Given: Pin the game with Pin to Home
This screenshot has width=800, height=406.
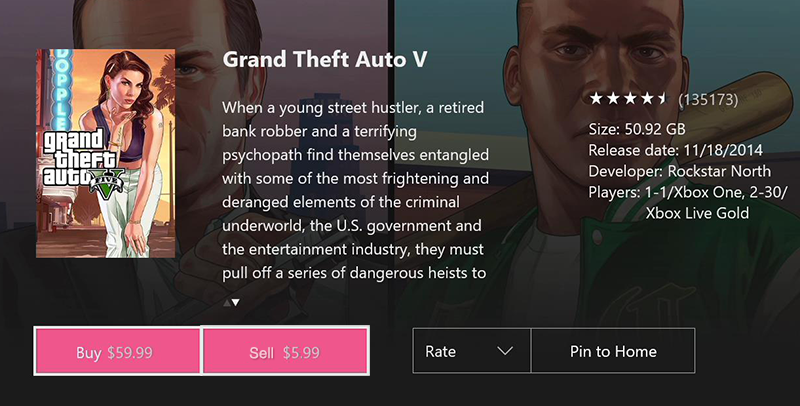Looking at the screenshot, I should click(x=612, y=351).
